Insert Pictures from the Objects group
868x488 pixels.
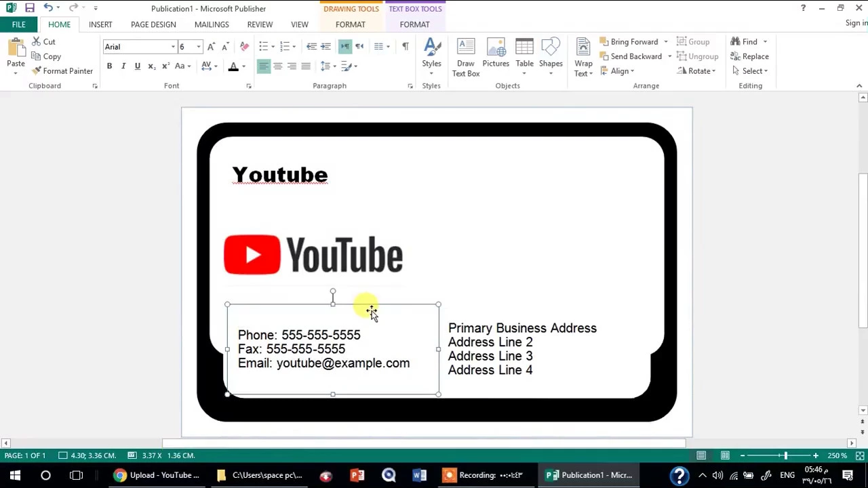(x=496, y=54)
